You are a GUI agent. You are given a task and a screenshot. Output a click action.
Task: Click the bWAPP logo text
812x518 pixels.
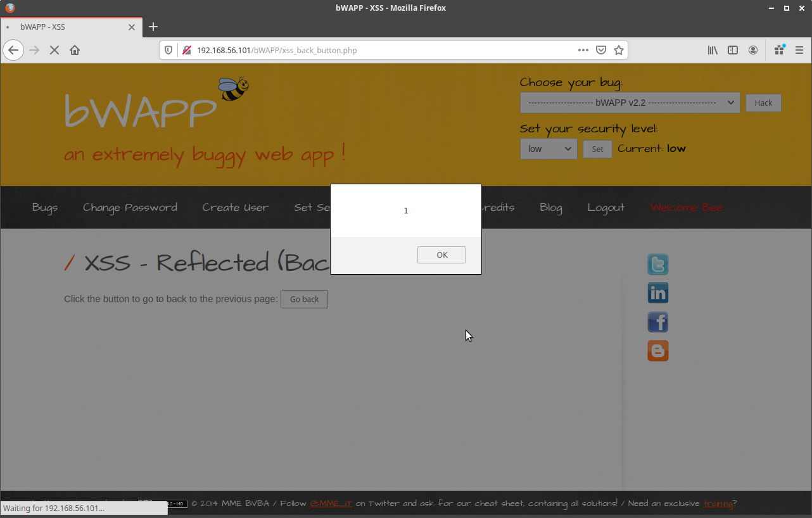(140, 111)
